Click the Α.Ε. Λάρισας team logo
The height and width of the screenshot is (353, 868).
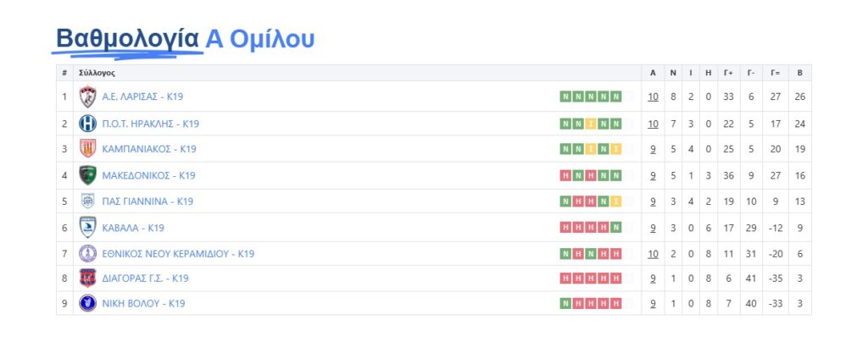point(87,97)
